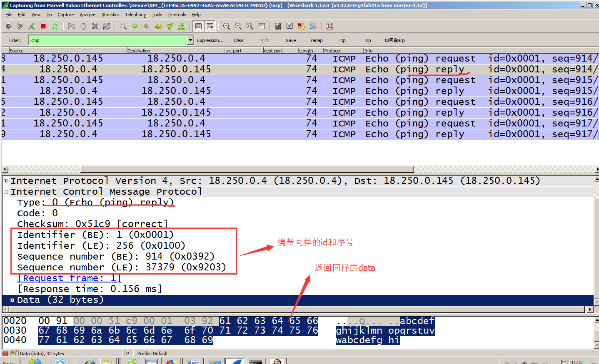Viewport: 599px width, 364px height.
Task: Sort by the Source column header
Action: coord(68,51)
